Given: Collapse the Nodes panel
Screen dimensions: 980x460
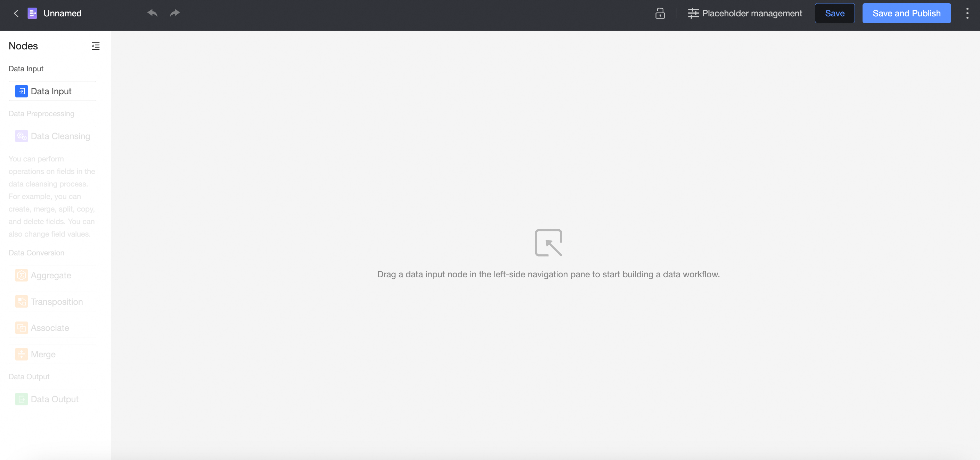Looking at the screenshot, I should [x=96, y=46].
